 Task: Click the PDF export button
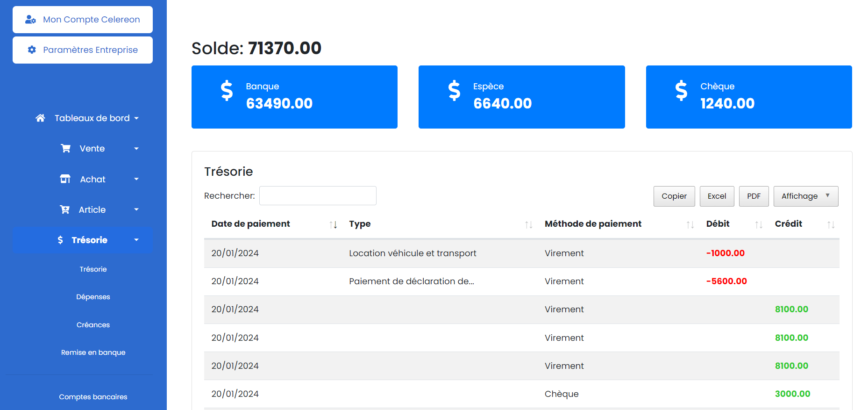[754, 196]
